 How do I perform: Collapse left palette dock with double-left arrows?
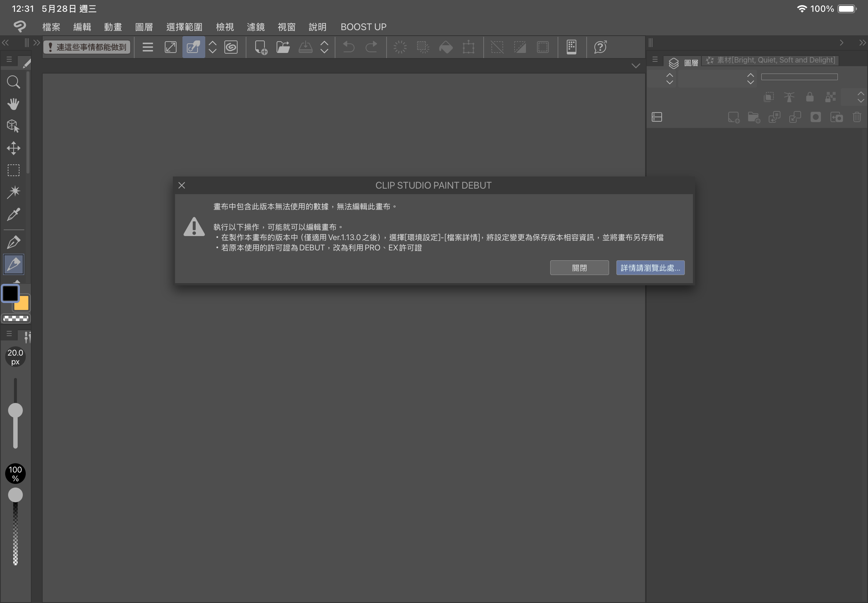pyautogui.click(x=5, y=43)
